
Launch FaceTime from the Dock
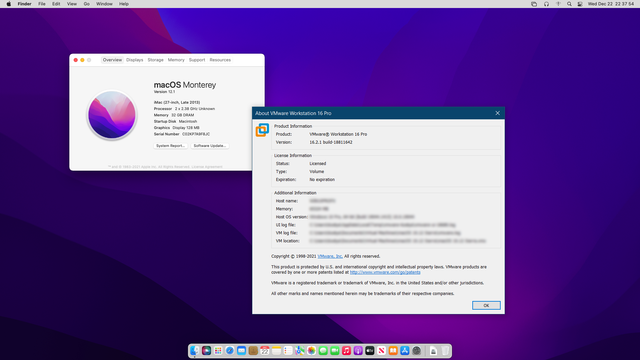pyautogui.click(x=335, y=351)
